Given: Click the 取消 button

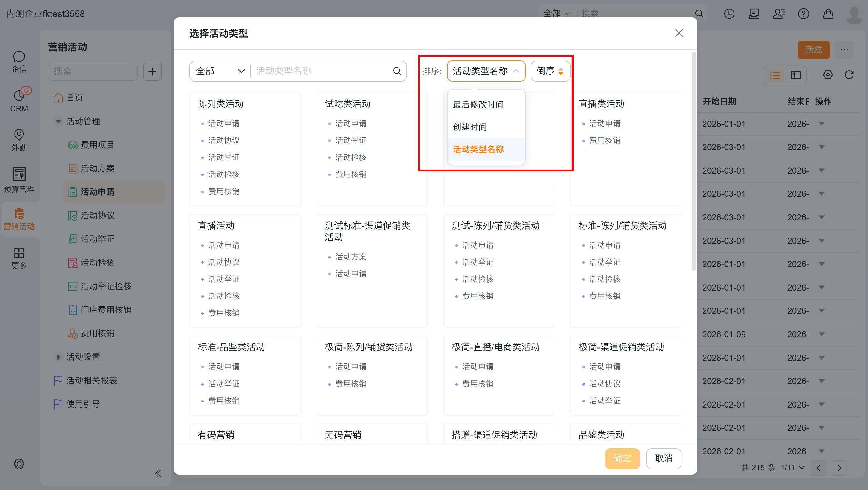Looking at the screenshot, I should coord(663,458).
